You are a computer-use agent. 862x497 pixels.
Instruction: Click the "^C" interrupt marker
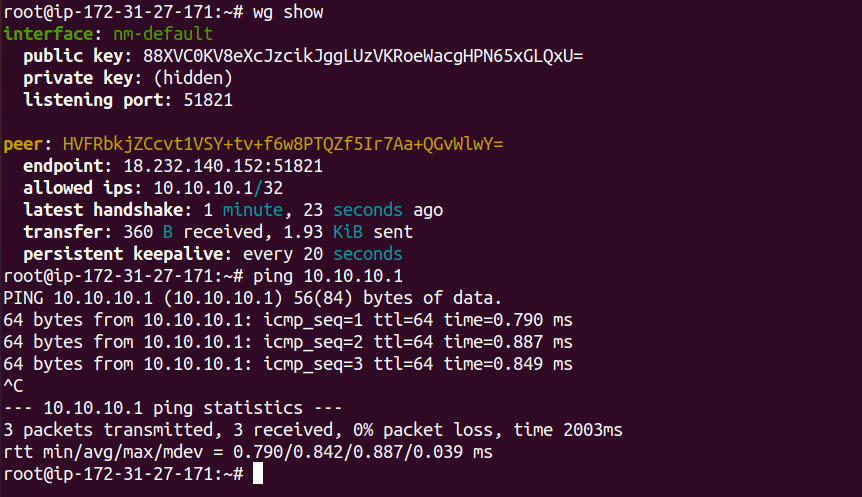pyautogui.click(x=14, y=386)
